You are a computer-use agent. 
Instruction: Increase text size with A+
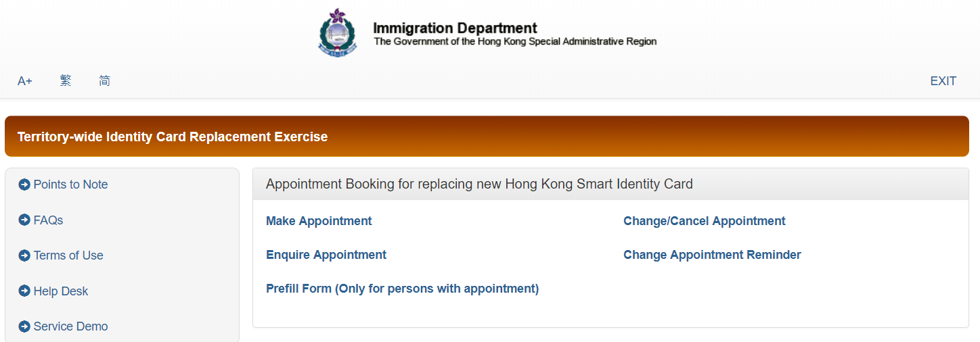coord(25,81)
